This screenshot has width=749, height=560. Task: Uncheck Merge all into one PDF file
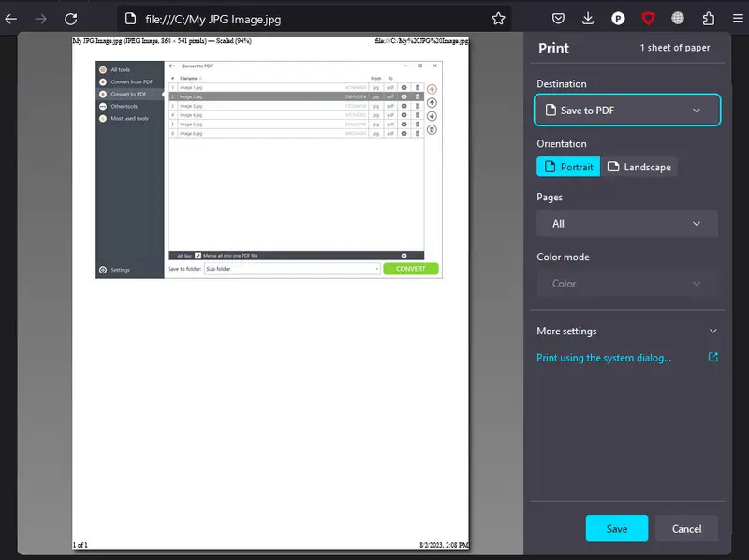point(200,254)
